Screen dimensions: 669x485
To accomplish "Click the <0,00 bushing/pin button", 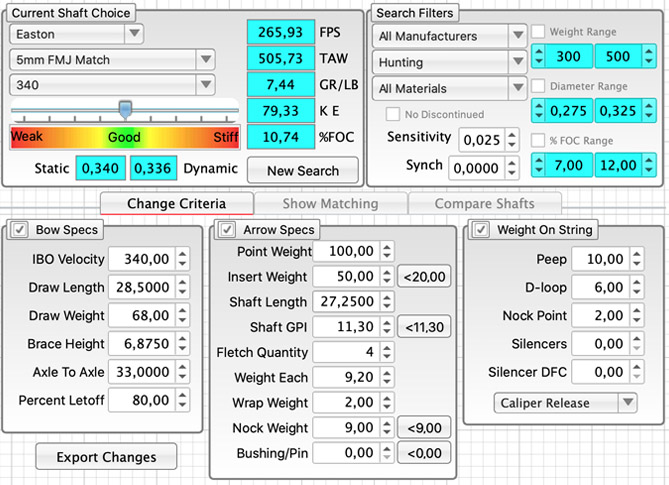I will (424, 453).
